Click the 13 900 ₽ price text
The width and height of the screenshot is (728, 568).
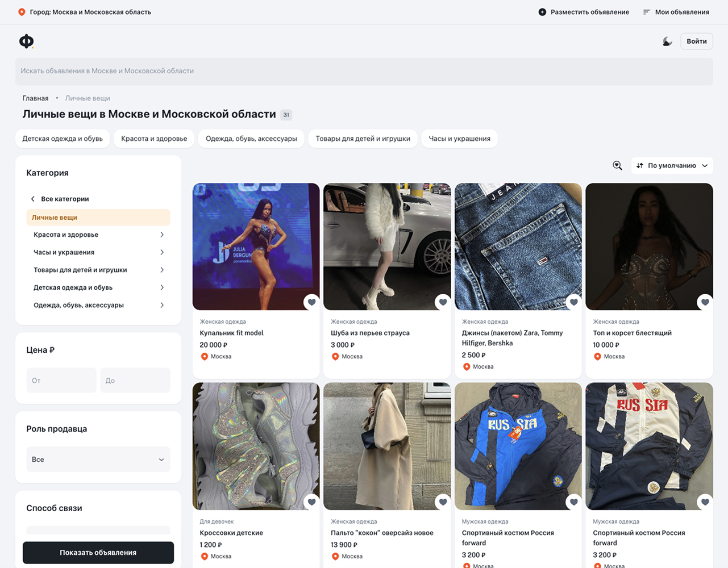click(344, 545)
